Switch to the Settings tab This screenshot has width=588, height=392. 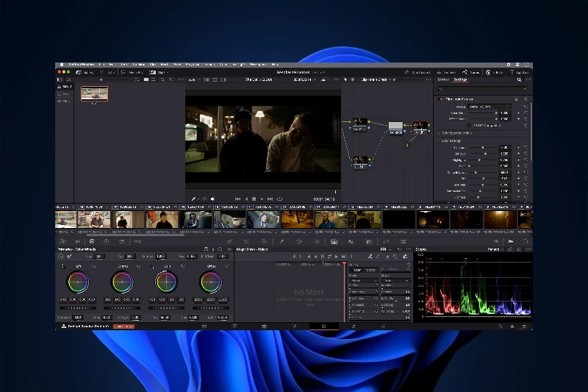coord(460,79)
